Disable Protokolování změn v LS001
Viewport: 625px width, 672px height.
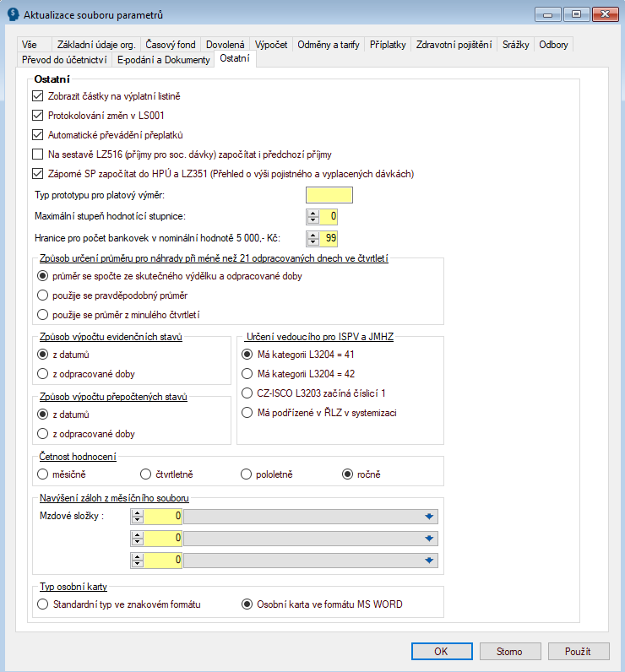(x=37, y=116)
